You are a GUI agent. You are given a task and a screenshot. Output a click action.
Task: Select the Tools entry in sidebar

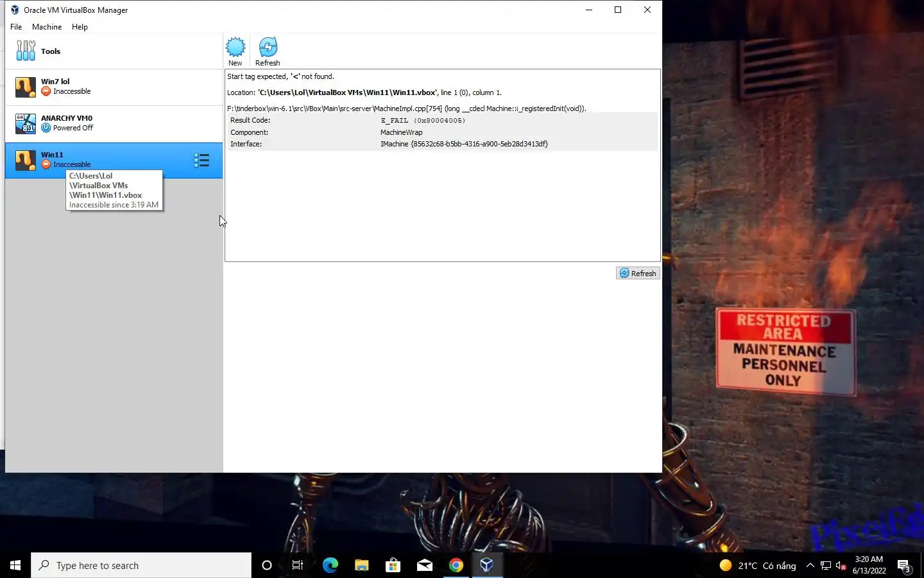point(114,51)
